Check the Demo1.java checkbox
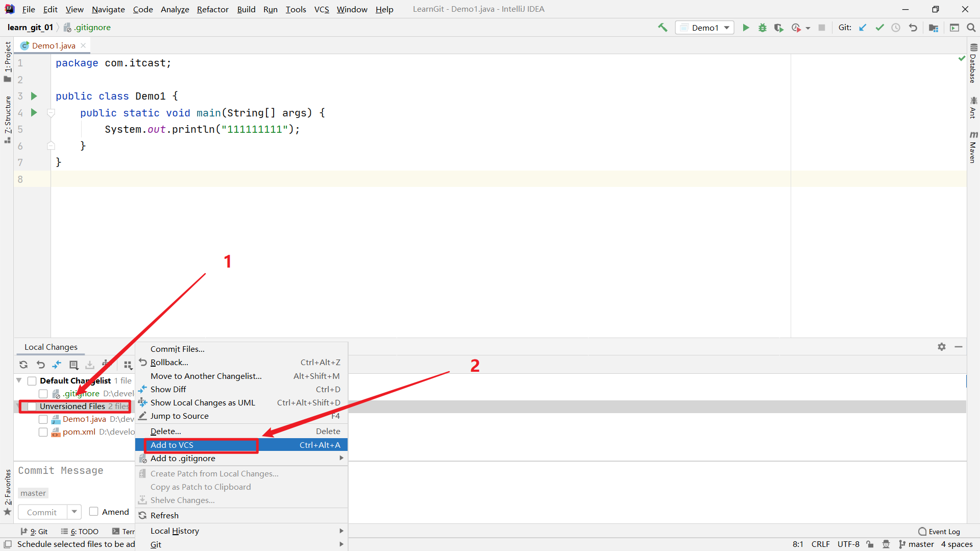The width and height of the screenshot is (980, 551). 43,419
